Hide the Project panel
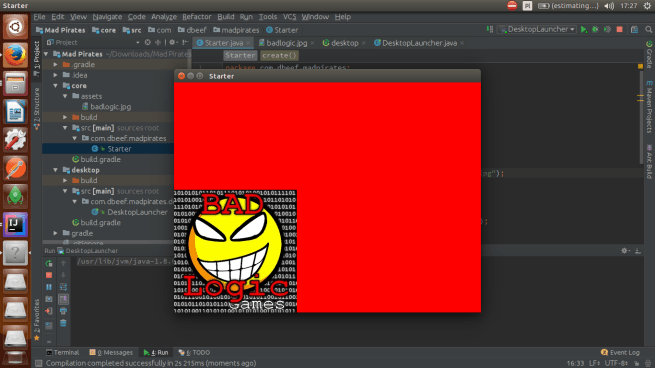The height and width of the screenshot is (368, 655). (x=185, y=42)
